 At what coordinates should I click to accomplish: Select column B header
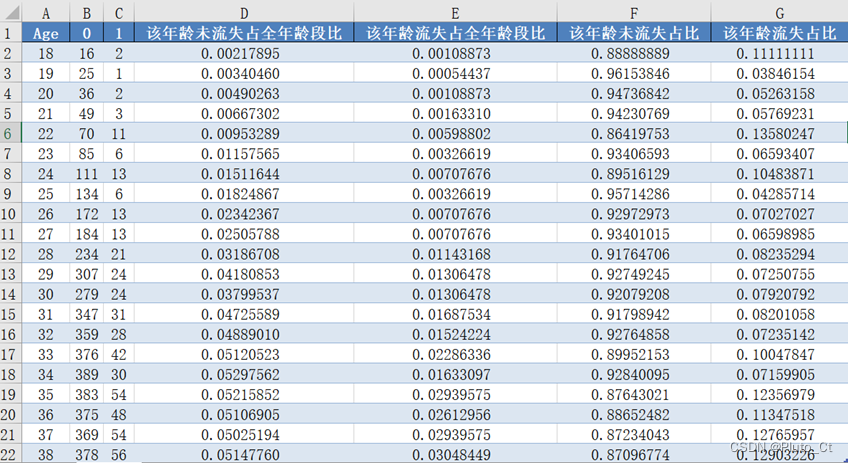[87, 13]
